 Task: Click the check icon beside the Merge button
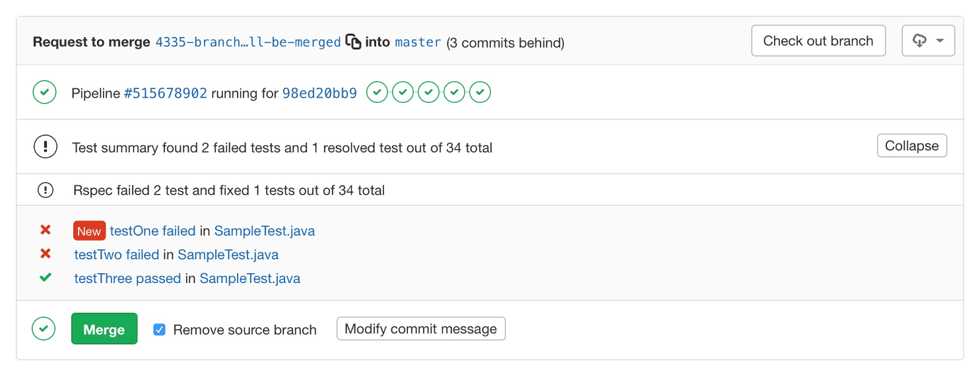(44, 329)
